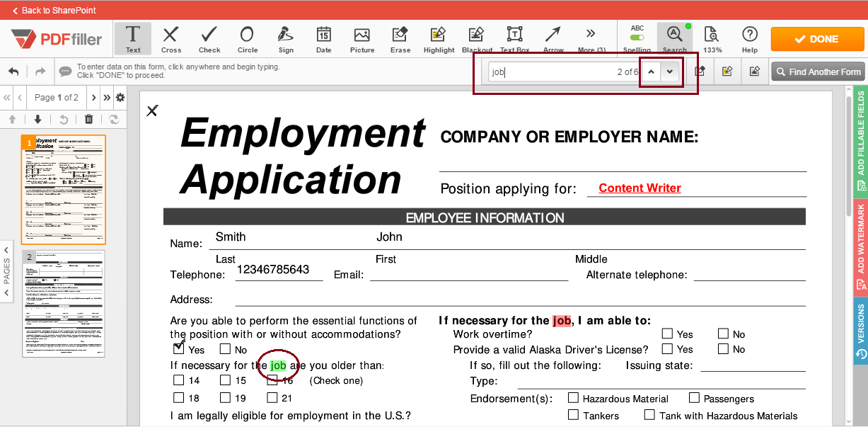This screenshot has height=427, width=868.
Task: Check the Passengers endorsement box
Action: (694, 398)
